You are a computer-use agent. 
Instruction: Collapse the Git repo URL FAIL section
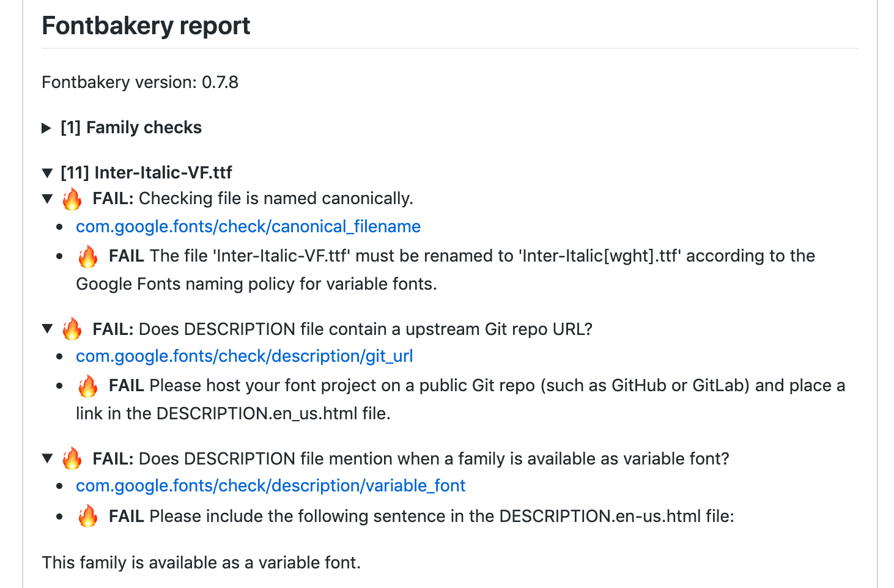point(47,328)
